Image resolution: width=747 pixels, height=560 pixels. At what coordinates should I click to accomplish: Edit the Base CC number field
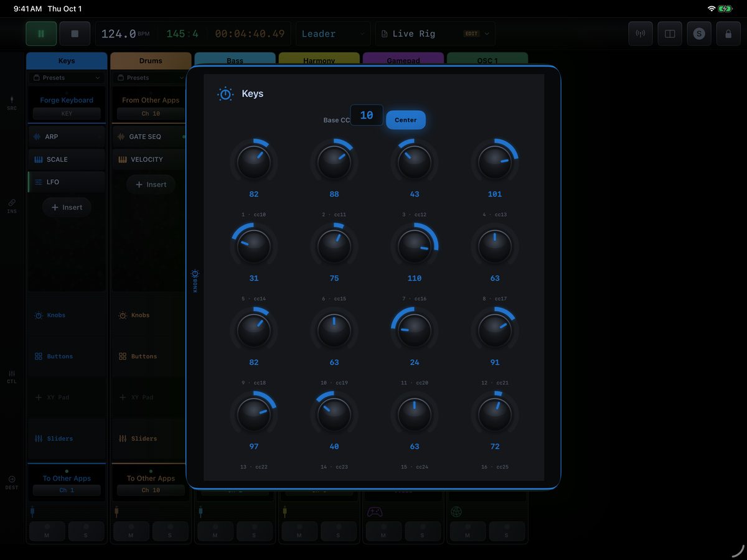[x=367, y=115]
